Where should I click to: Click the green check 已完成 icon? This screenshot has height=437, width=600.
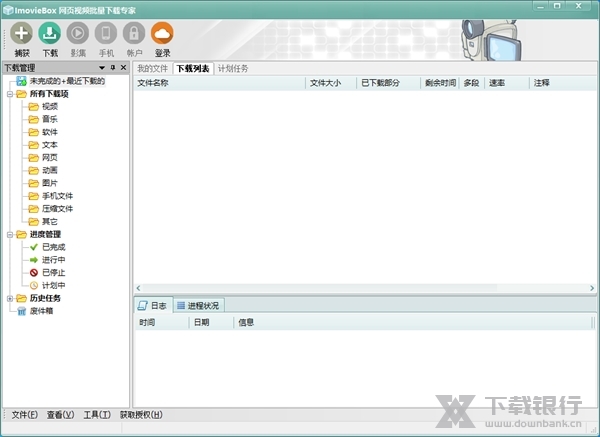(34, 247)
